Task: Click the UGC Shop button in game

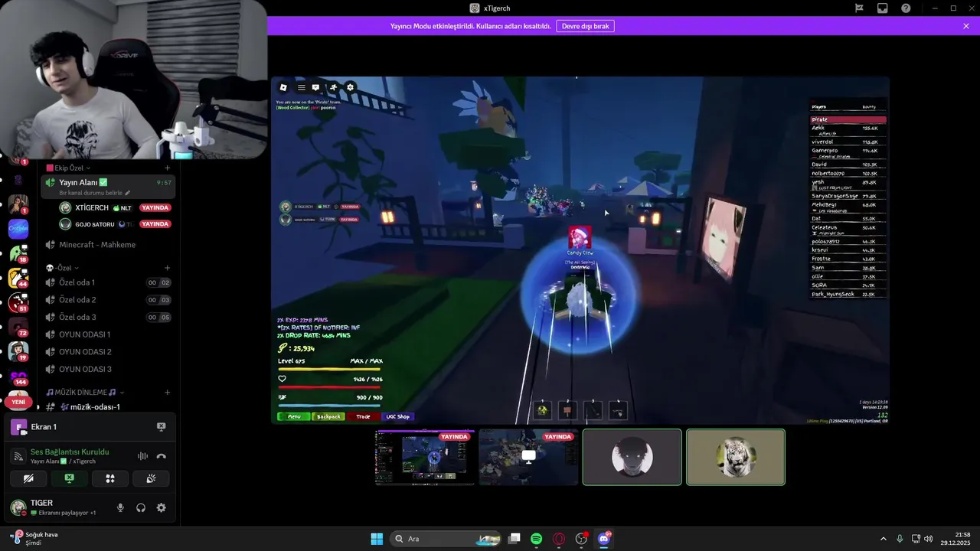Action: 398,416
